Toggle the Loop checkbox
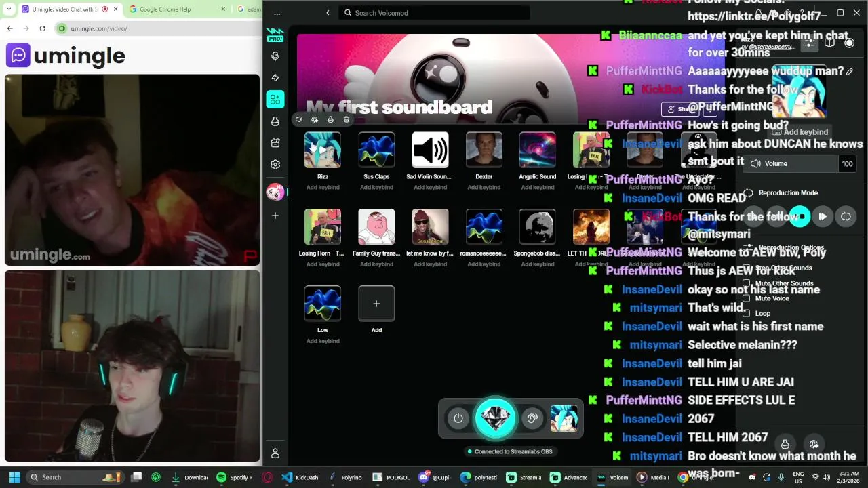 click(x=747, y=313)
